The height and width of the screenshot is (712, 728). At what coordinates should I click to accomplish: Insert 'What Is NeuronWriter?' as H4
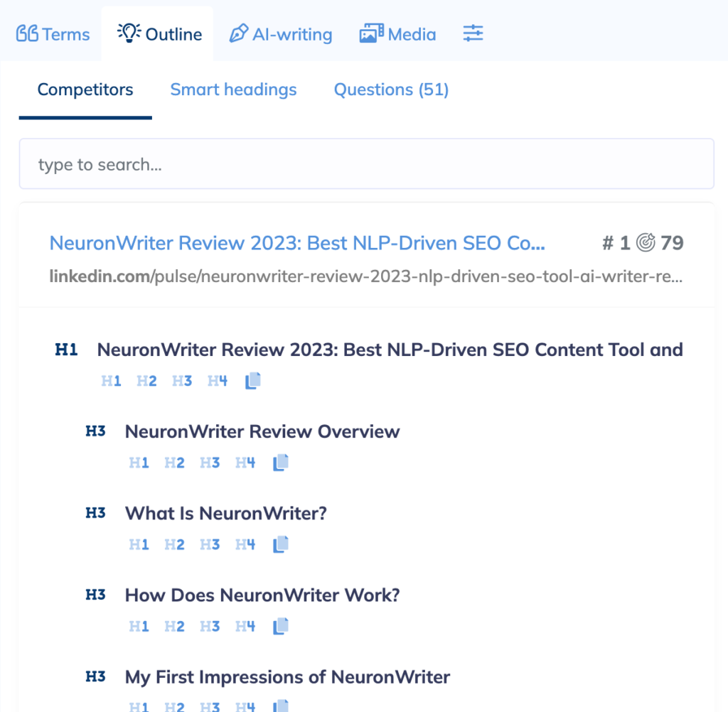(245, 544)
